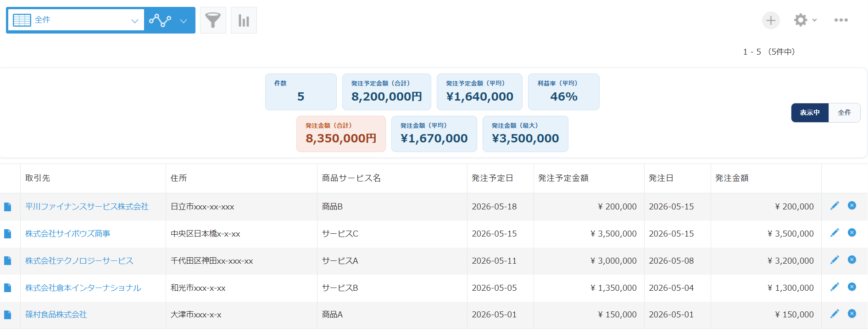This screenshot has height=333, width=868.
Task: Edit pencil icon for 株式会社サイボウズ商事 row
Action: tap(835, 233)
